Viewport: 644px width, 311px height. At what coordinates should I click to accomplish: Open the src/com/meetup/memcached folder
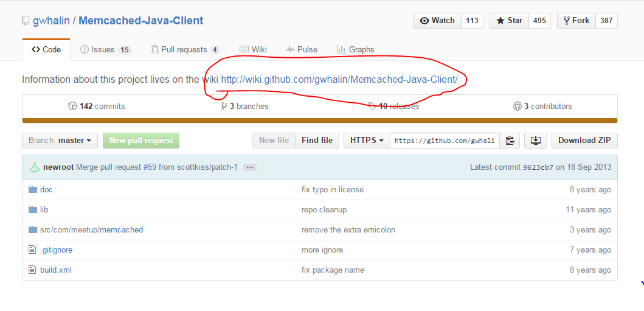coord(92,229)
